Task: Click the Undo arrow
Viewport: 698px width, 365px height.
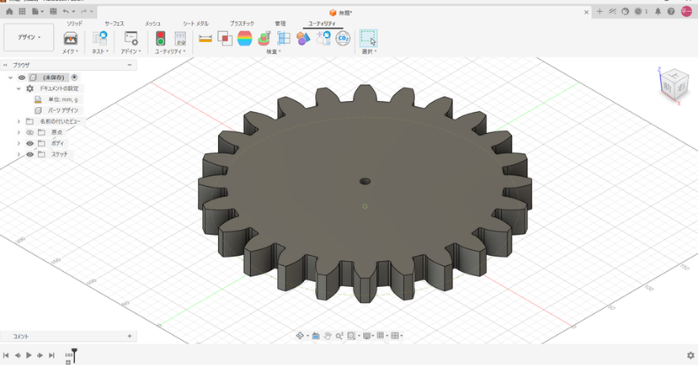Action: (66, 12)
